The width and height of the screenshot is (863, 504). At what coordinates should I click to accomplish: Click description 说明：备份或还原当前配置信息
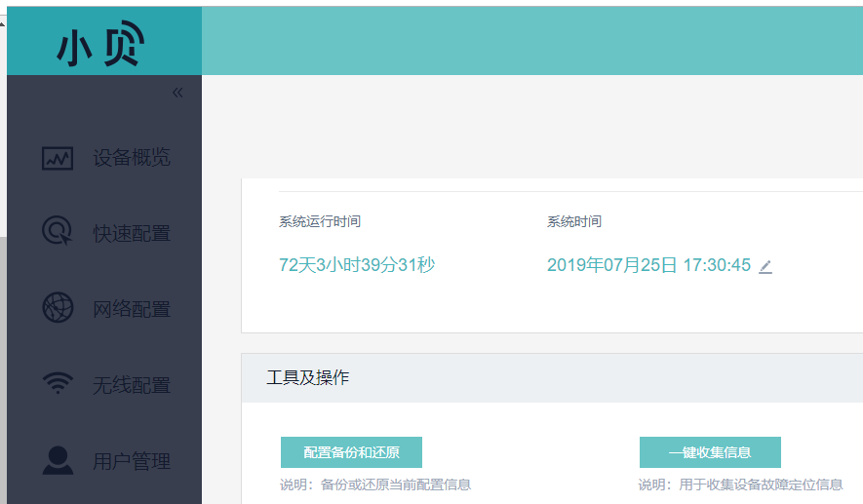tap(375, 485)
